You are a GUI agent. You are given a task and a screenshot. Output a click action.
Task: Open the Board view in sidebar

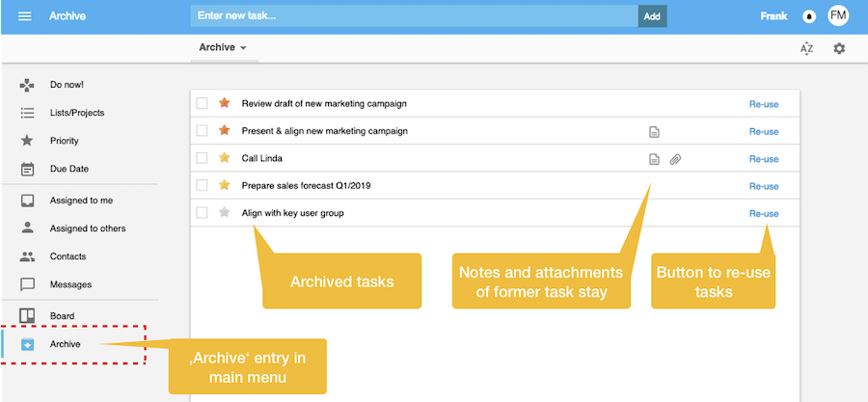tap(62, 316)
